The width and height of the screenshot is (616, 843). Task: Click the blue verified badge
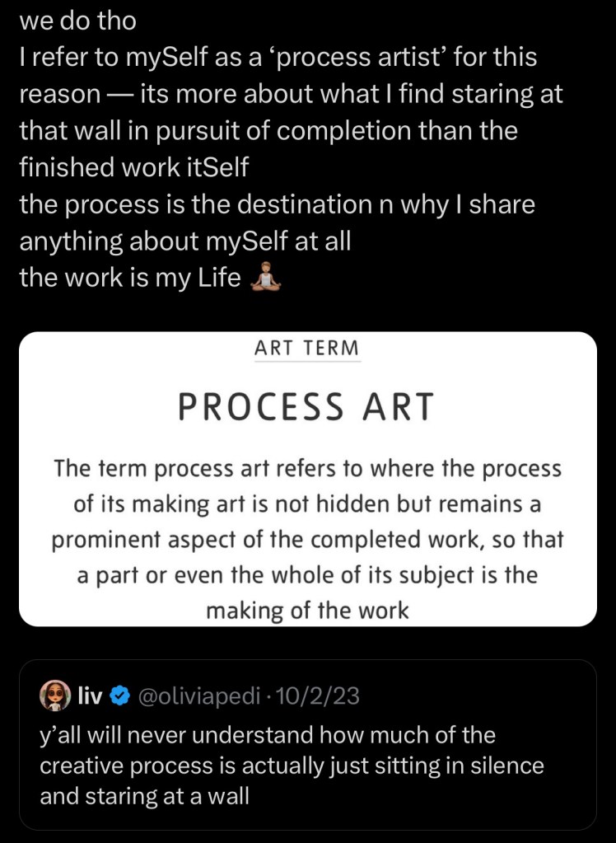point(119,696)
